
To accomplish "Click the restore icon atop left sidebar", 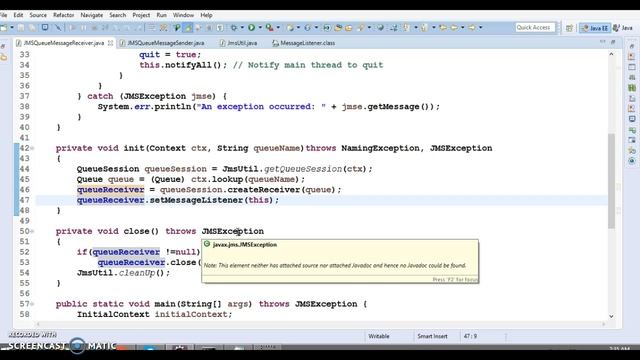I will click(3, 46).
